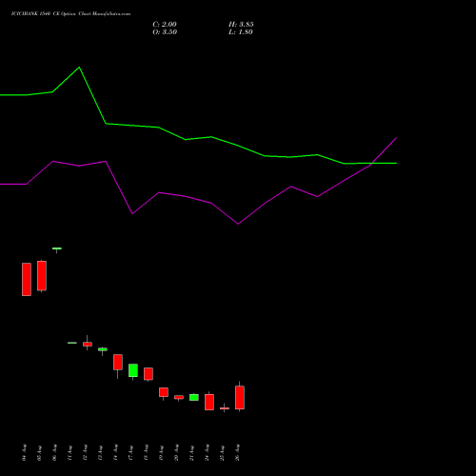Click the small red candle for 20 Aug
The image size is (476, 476).
[179, 397]
